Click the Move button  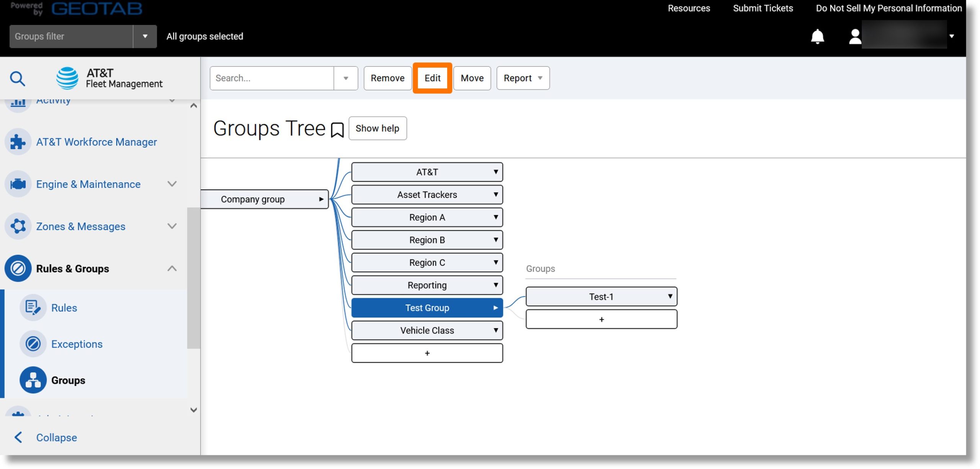tap(472, 78)
